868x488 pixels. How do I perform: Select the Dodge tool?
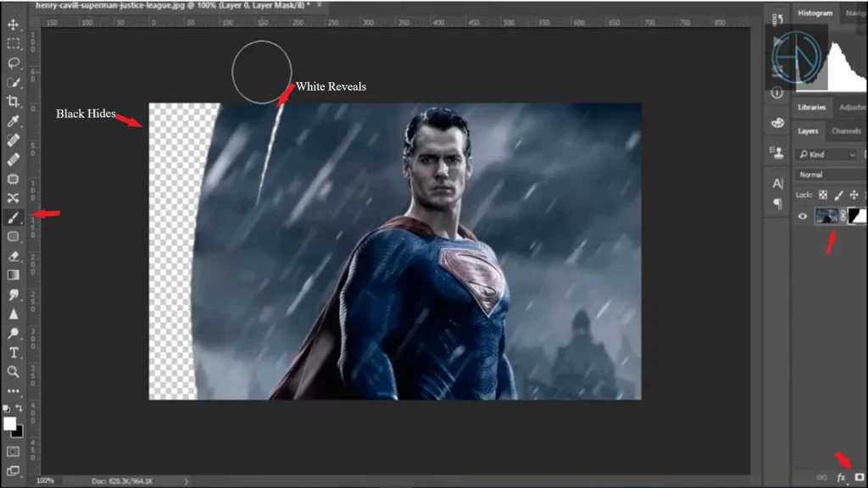pyautogui.click(x=14, y=333)
